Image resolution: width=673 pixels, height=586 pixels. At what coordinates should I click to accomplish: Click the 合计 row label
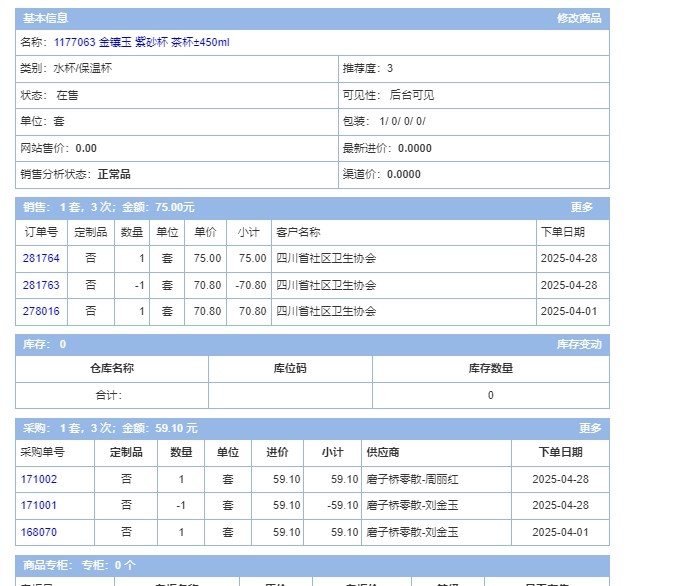[x=109, y=395]
